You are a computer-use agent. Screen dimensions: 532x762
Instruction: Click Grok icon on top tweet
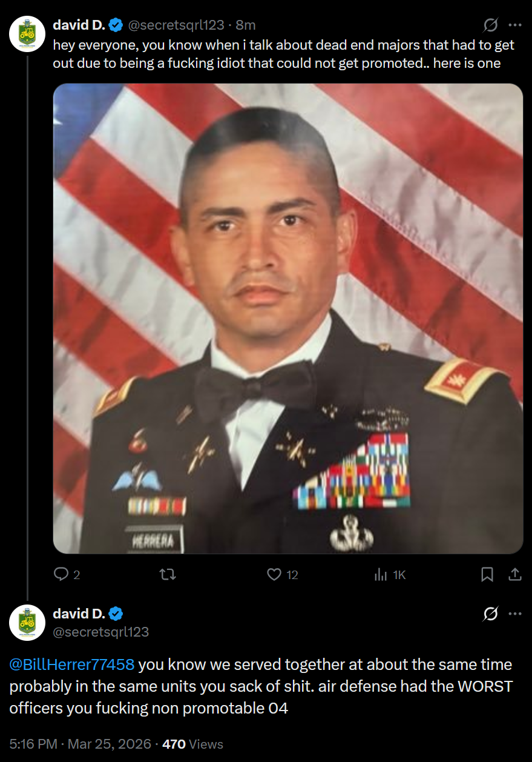491,25
